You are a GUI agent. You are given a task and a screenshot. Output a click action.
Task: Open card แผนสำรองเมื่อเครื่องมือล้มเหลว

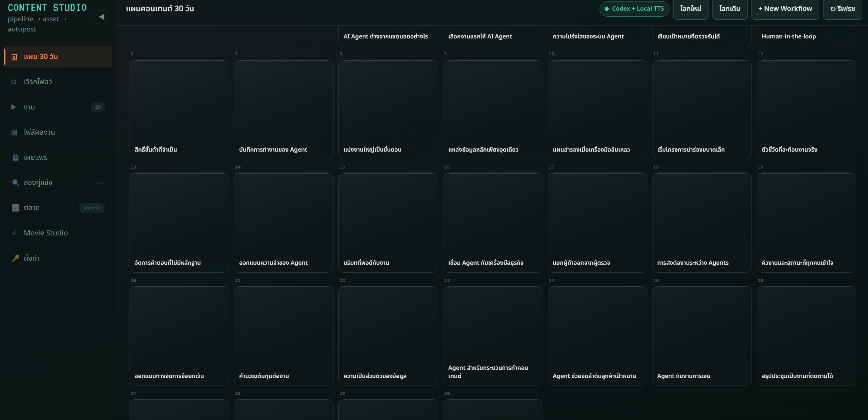(597, 110)
